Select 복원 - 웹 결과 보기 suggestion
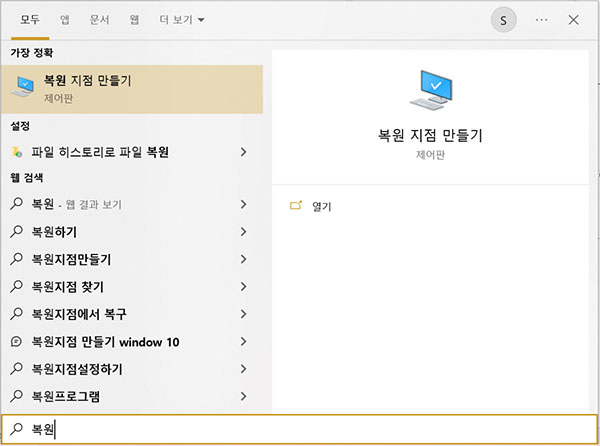Viewport: 600px width, 446px height. click(132, 204)
